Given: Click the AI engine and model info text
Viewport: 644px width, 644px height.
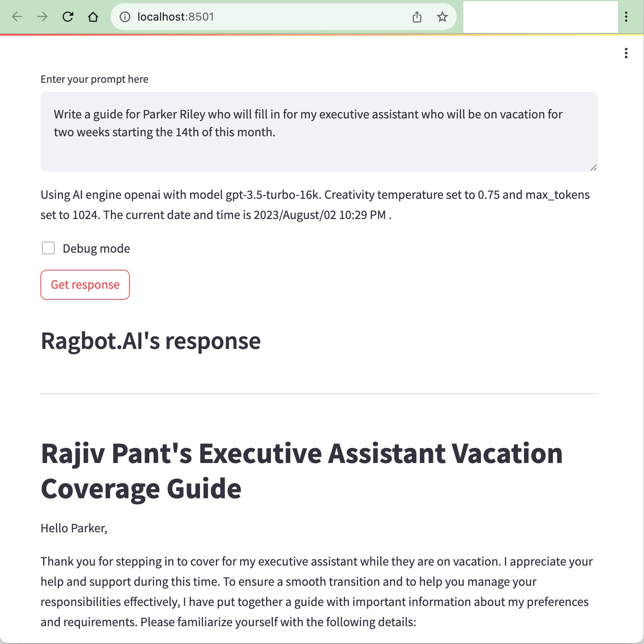Looking at the screenshot, I should point(315,205).
